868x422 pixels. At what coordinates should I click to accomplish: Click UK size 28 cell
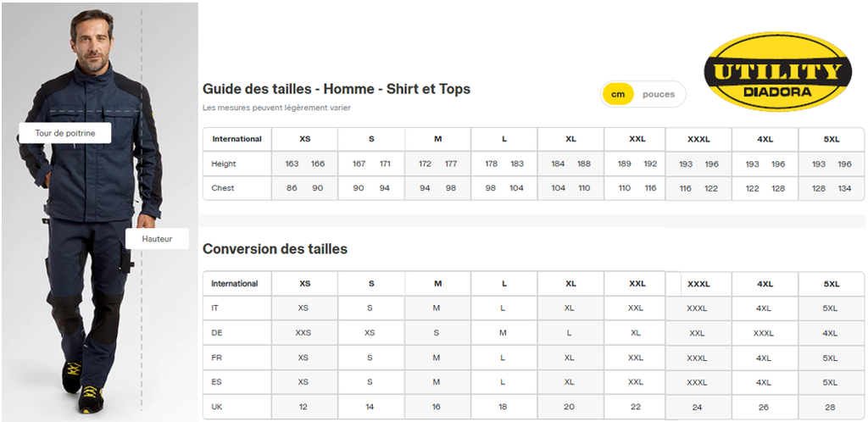[830, 407]
